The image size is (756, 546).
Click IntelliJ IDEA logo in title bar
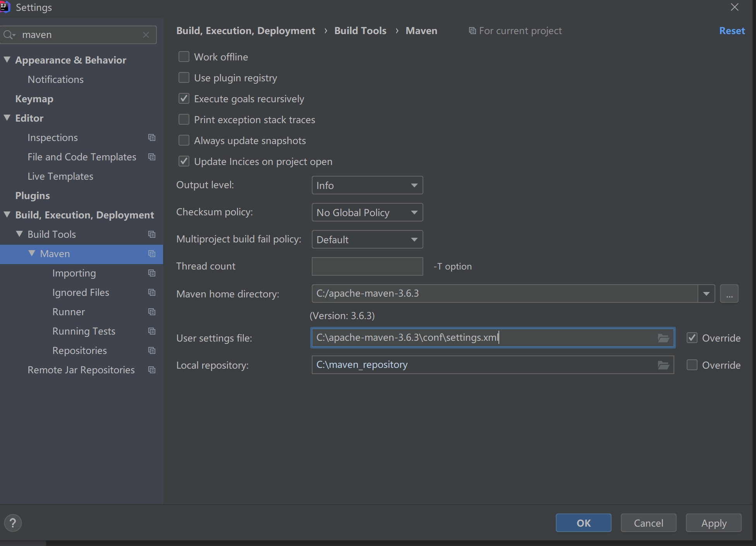(5, 7)
